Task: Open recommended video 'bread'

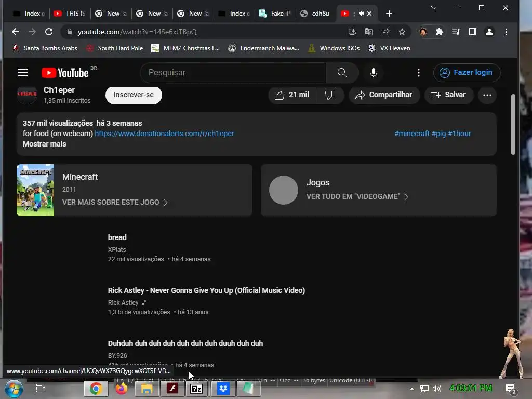Action: (117, 237)
